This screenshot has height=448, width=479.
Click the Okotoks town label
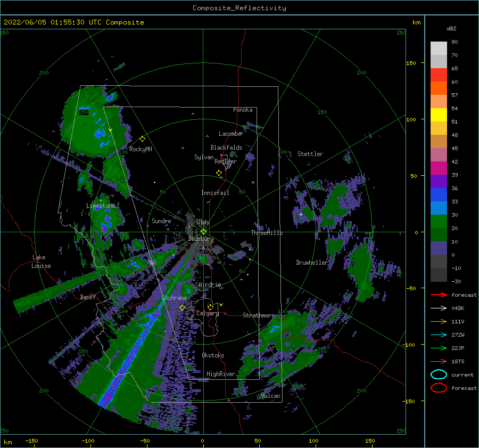(213, 355)
